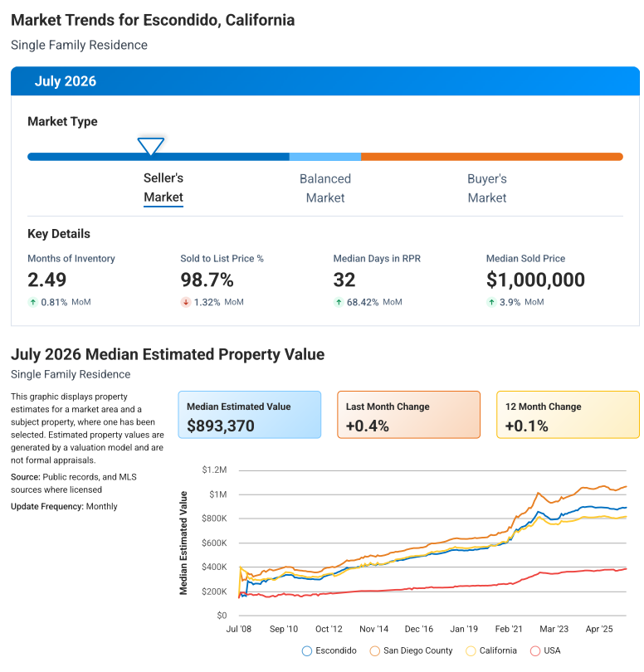
Task: Click the July 2026 header bar
Action: click(325, 81)
